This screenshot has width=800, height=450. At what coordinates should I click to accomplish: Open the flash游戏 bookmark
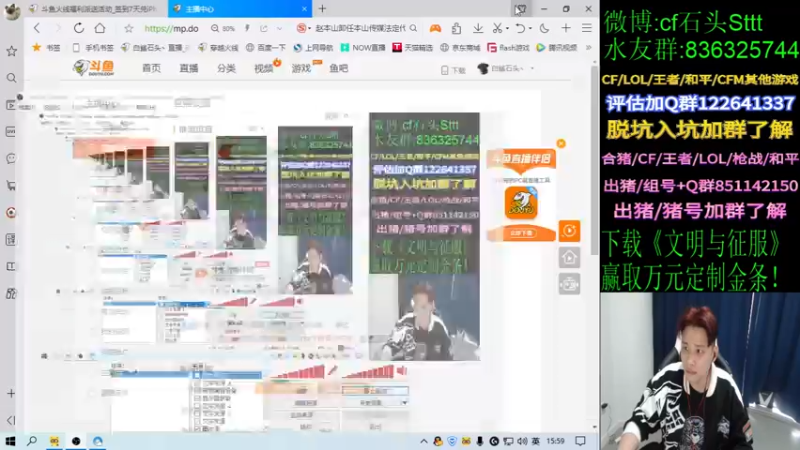pyautogui.click(x=508, y=47)
